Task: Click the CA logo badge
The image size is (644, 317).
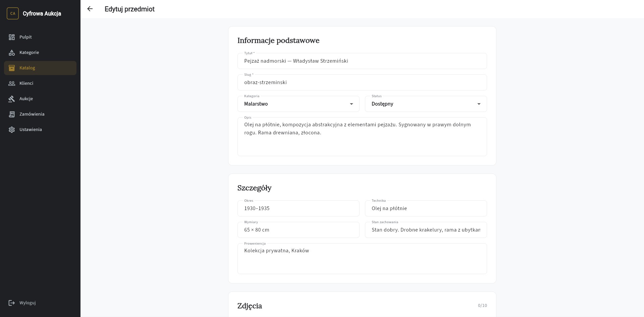Action: pos(13,14)
